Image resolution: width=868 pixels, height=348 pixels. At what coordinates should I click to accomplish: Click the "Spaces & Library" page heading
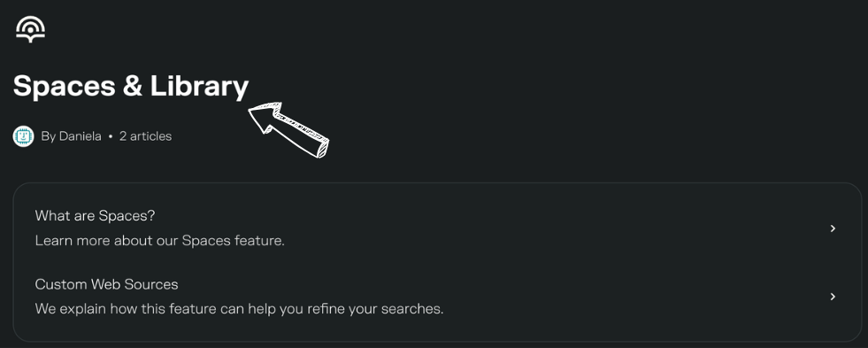[131, 87]
